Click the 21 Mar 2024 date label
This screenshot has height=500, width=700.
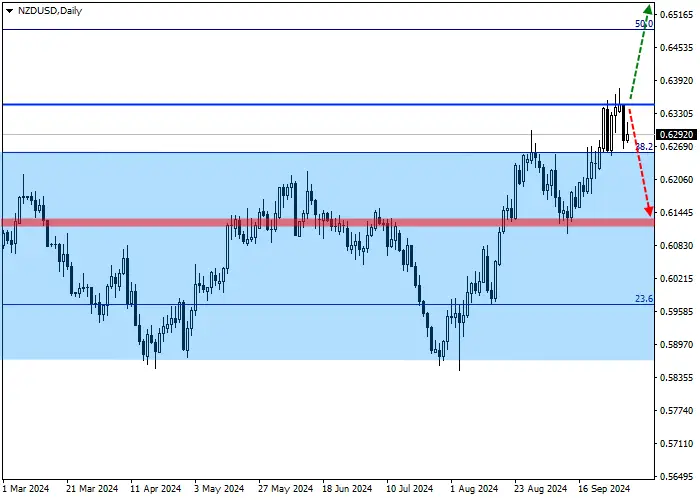coord(92,488)
